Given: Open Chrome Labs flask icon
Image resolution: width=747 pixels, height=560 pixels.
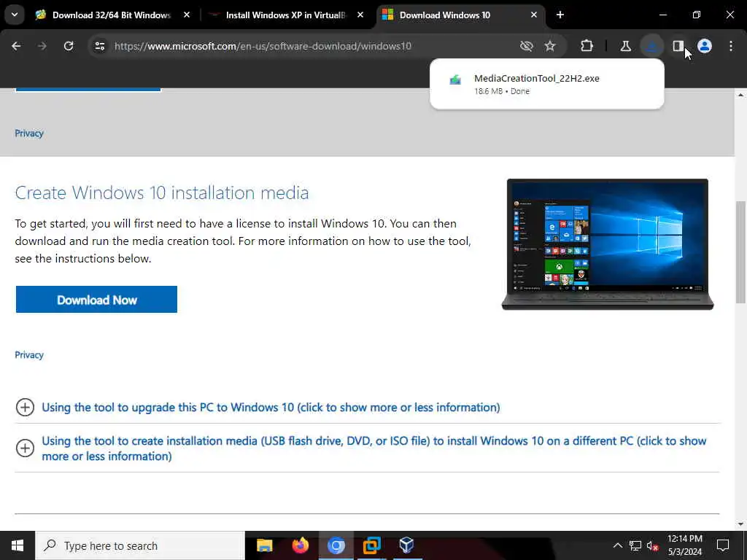Looking at the screenshot, I should coord(625,46).
